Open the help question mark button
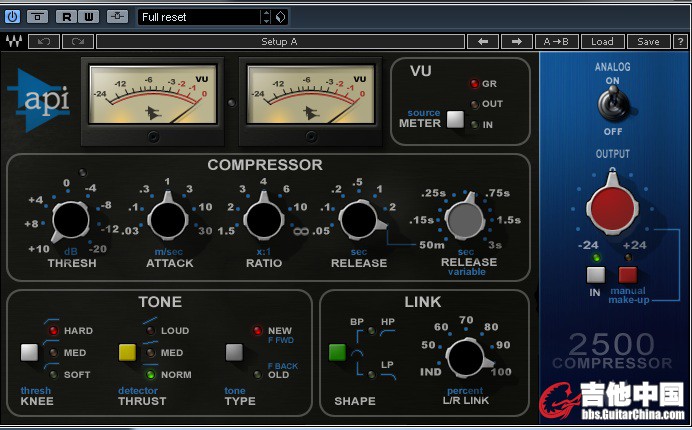The image size is (692, 430). (x=679, y=42)
